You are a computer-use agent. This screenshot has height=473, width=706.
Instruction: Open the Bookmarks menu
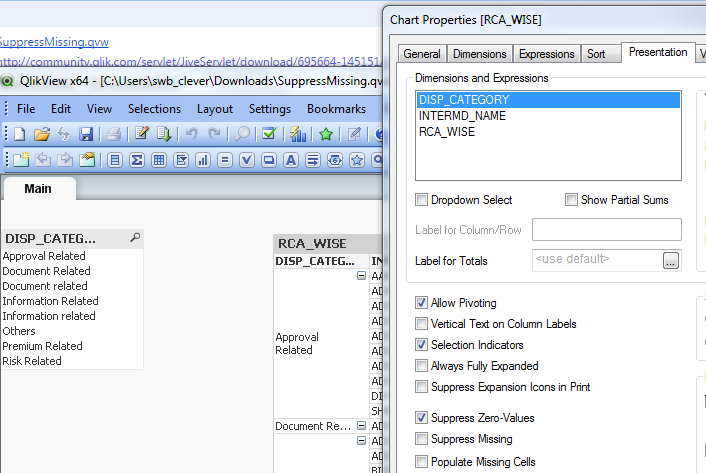click(x=336, y=109)
